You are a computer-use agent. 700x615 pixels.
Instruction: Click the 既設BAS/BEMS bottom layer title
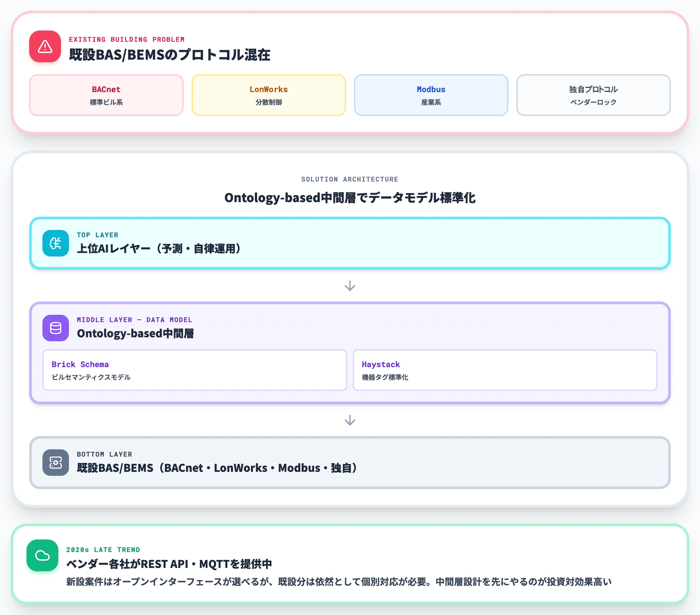click(x=217, y=468)
